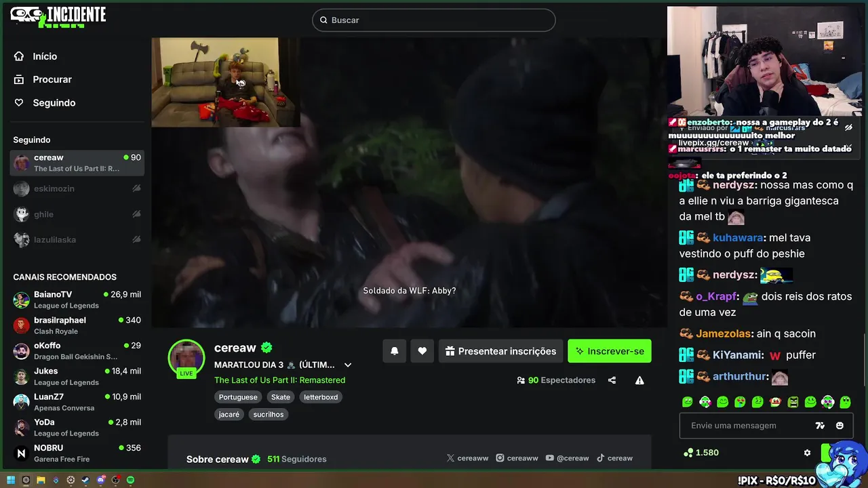Expand the stream title chevron
Screen dimensions: 868x488
(348, 365)
